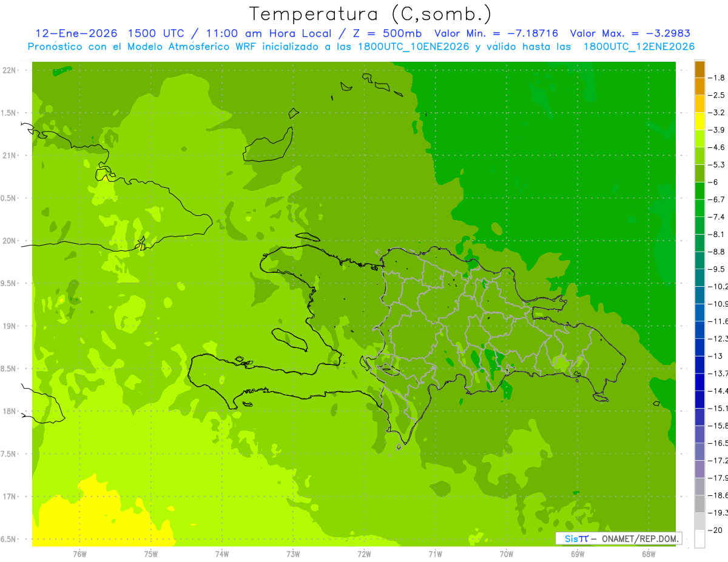Select the "Z = 500mb" level label
This screenshot has height=562, width=728.
(x=388, y=33)
